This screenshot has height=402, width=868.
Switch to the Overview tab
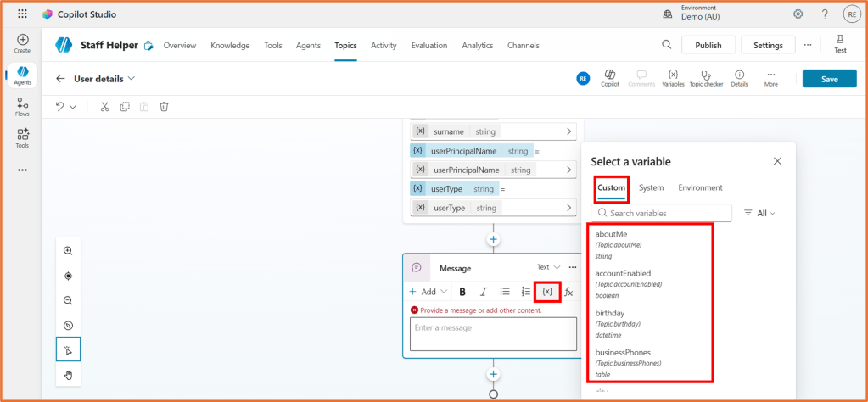click(x=179, y=45)
